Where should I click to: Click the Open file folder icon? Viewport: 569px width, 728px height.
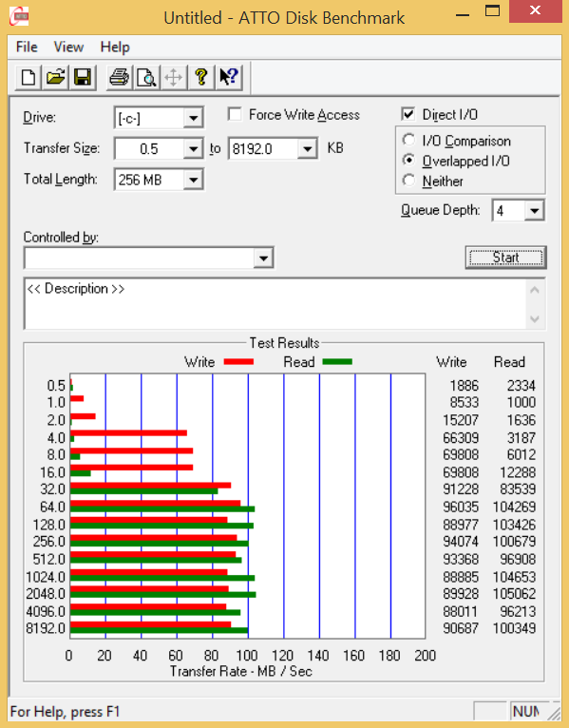pos(55,77)
